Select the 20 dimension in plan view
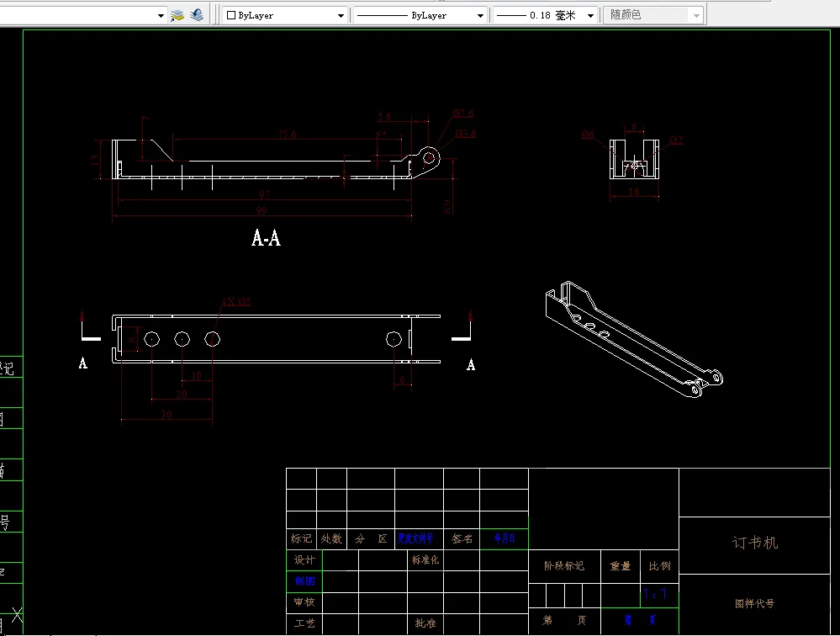Screen dimensions: 840x636 tap(182, 394)
